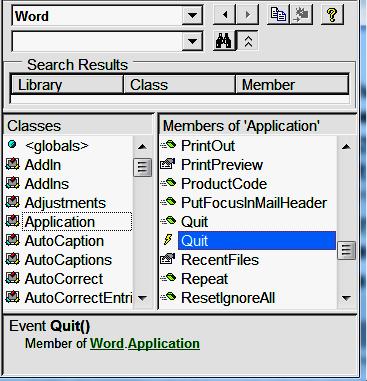The height and width of the screenshot is (381, 367).
Task: Click Members list scroll down arrow
Action: (346, 298)
